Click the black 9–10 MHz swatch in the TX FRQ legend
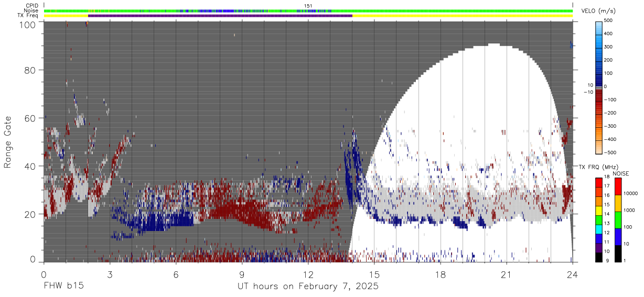 coord(599,257)
